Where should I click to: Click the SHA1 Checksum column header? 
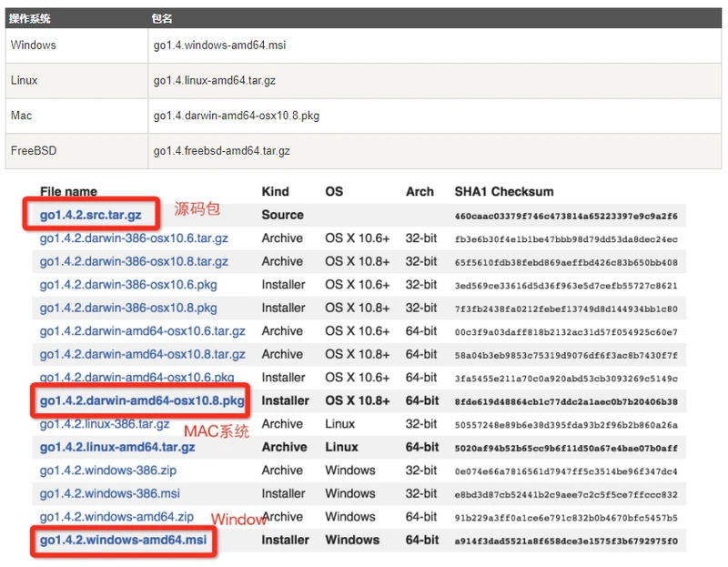point(503,192)
